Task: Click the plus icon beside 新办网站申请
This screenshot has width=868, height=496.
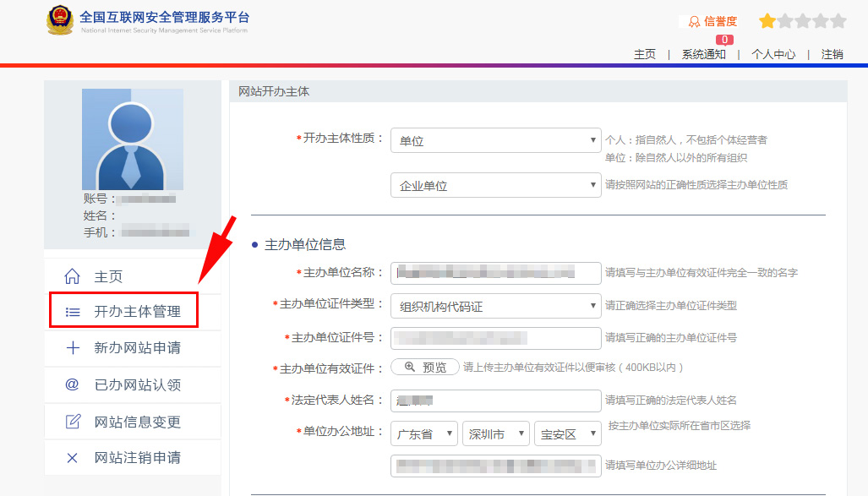Action: coord(73,347)
